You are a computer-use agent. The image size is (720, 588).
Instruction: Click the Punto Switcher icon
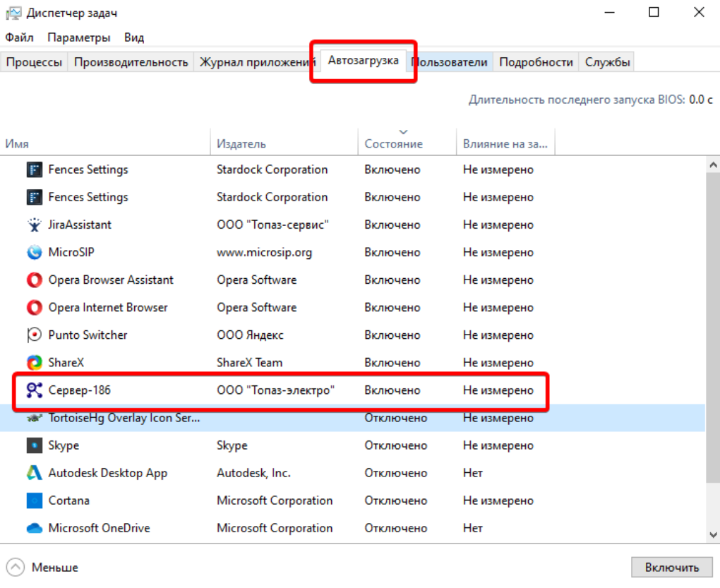click(x=35, y=335)
